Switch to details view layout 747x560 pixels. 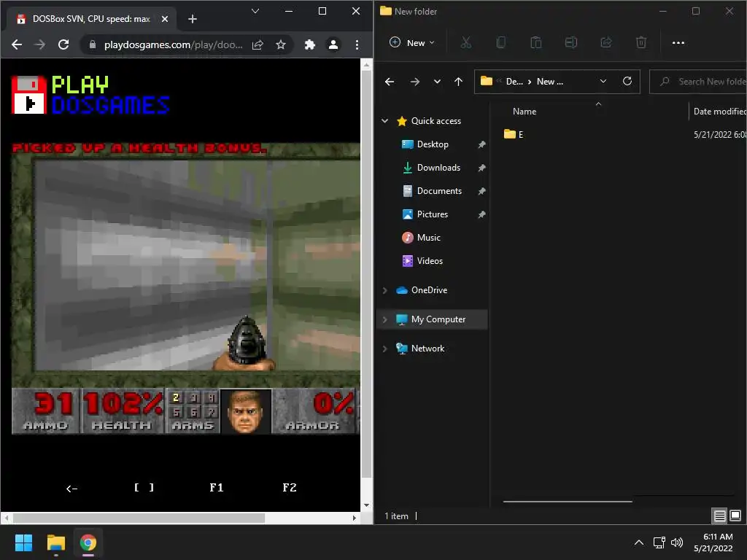[719, 516]
